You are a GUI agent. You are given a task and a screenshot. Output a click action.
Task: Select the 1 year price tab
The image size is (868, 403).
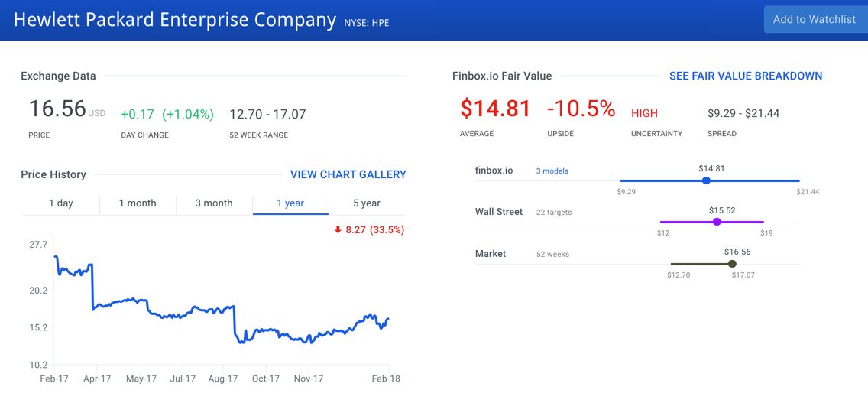290,203
